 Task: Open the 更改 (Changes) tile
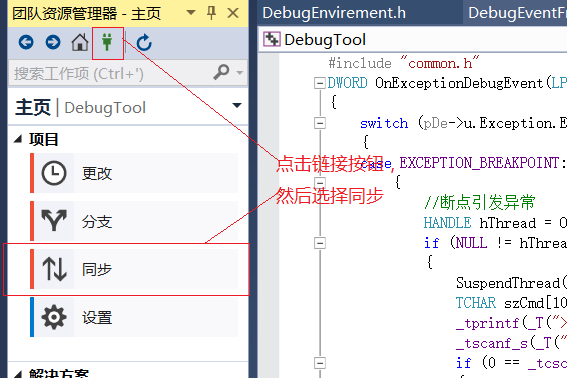(x=134, y=173)
